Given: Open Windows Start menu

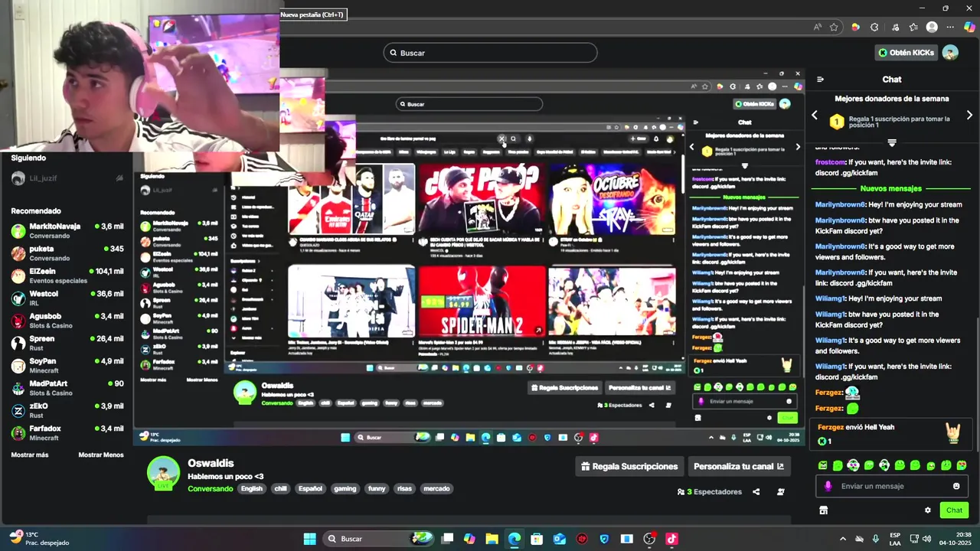Looking at the screenshot, I should [309, 539].
